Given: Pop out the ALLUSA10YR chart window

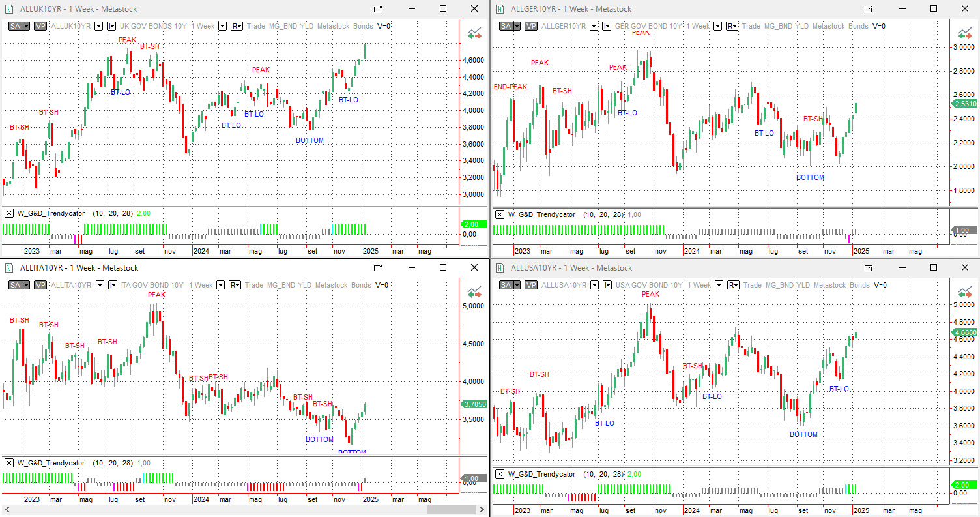Looking at the screenshot, I should click(x=869, y=268).
